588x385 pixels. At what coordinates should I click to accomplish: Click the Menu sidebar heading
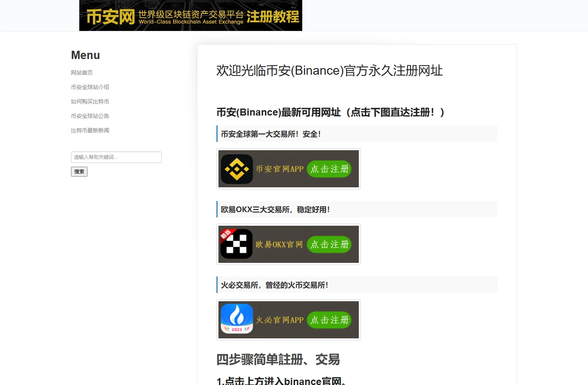pyautogui.click(x=85, y=55)
